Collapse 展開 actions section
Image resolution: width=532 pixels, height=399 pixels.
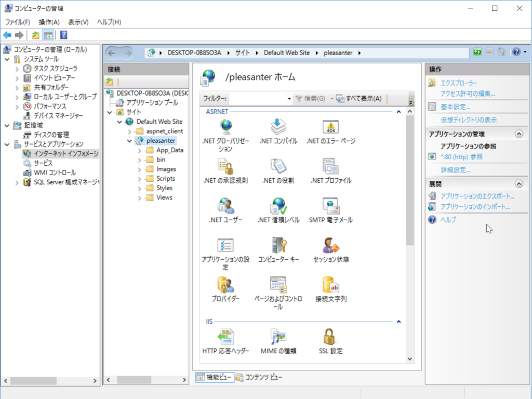(x=519, y=183)
